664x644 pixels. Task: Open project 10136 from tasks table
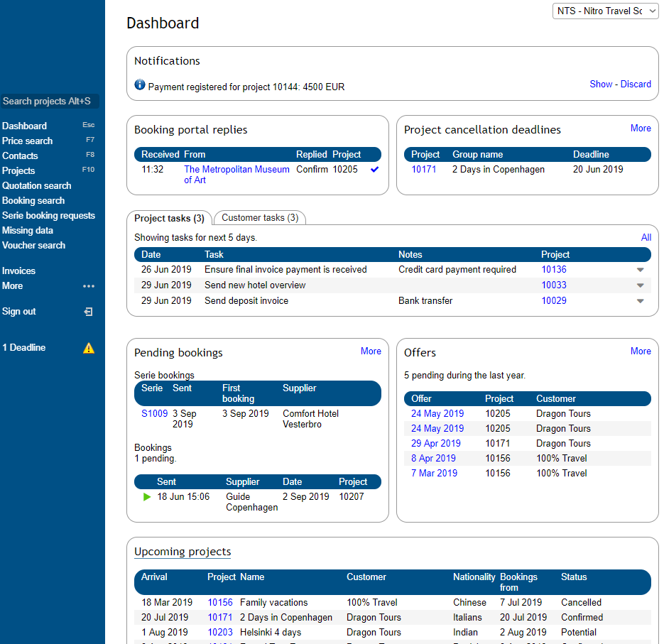click(x=554, y=269)
